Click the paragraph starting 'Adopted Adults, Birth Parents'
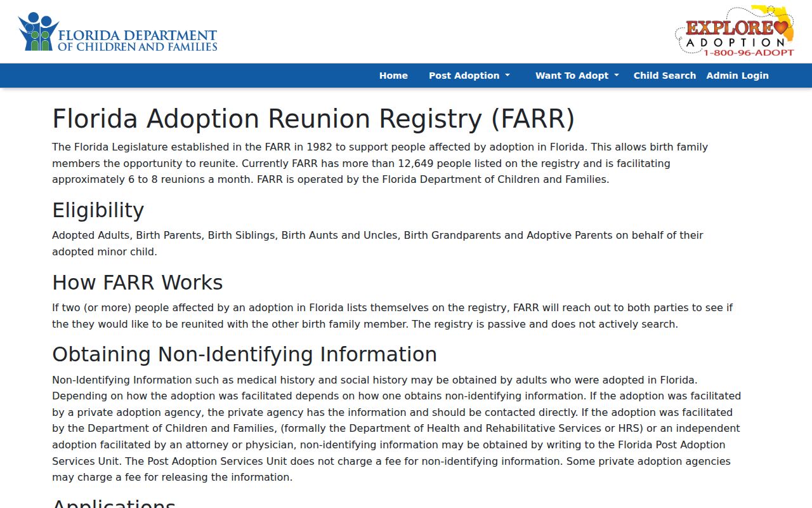Screen dimensions: 812x508 coord(377,243)
